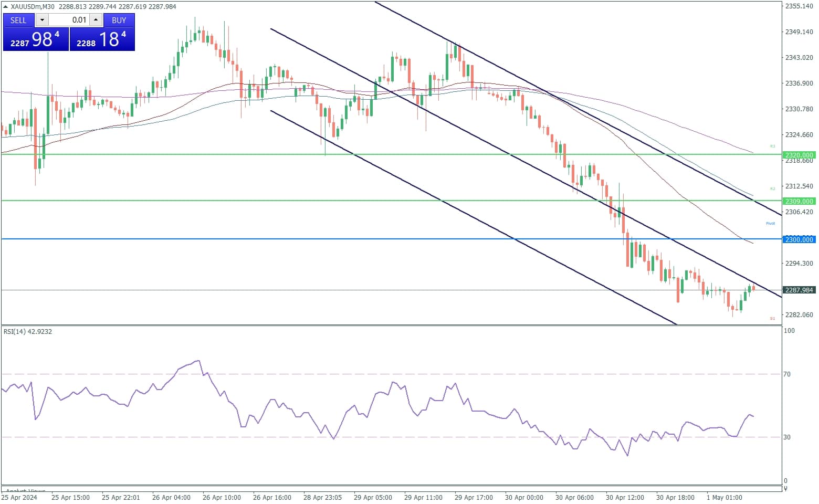The height and width of the screenshot is (504, 819).
Task: Click the RSI(14) 42.9232 indicator label
Action: pyautogui.click(x=28, y=331)
